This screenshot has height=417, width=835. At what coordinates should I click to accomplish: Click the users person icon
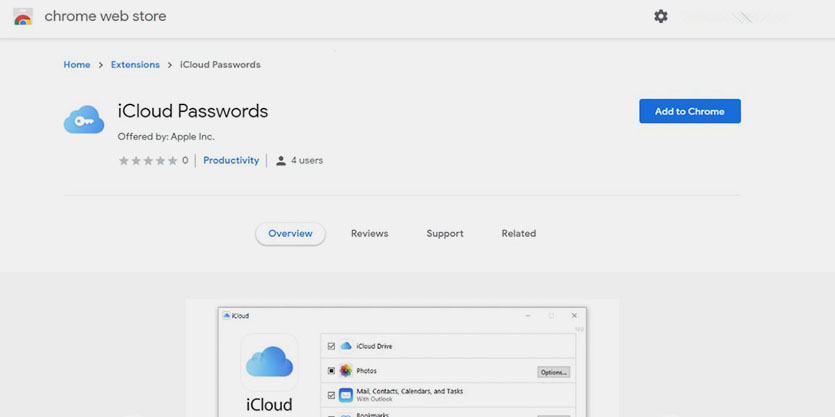coord(281,161)
